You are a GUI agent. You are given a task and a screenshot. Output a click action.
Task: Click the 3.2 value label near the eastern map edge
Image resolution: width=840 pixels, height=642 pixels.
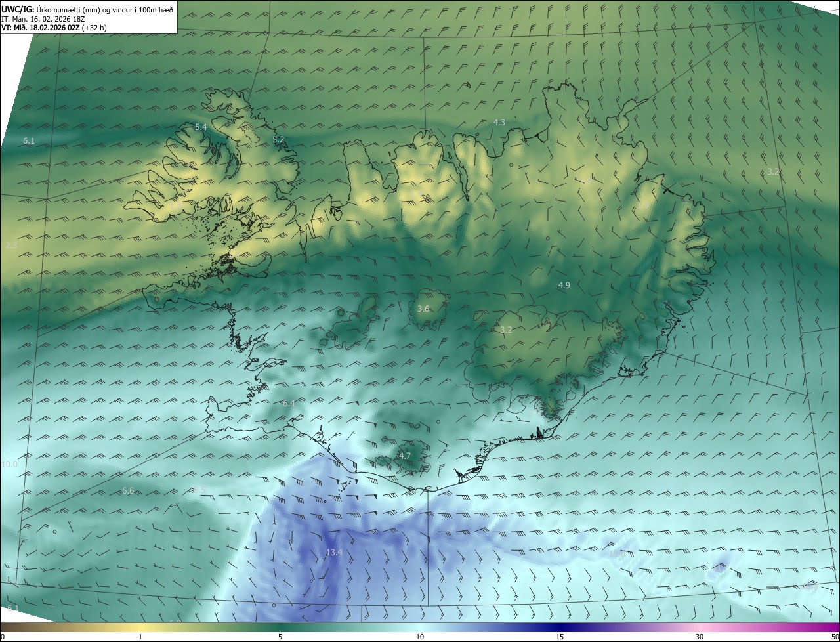click(x=773, y=171)
